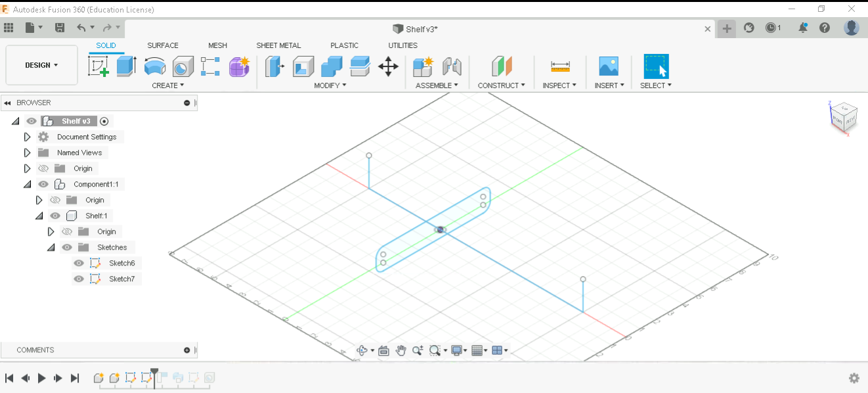
Task: Select the Revolve tool
Action: [154, 66]
